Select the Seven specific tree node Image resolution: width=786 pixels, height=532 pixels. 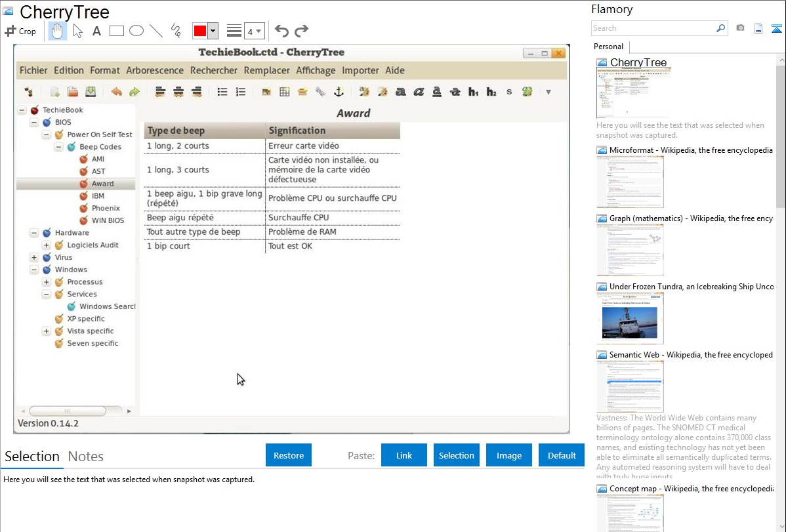tap(93, 344)
